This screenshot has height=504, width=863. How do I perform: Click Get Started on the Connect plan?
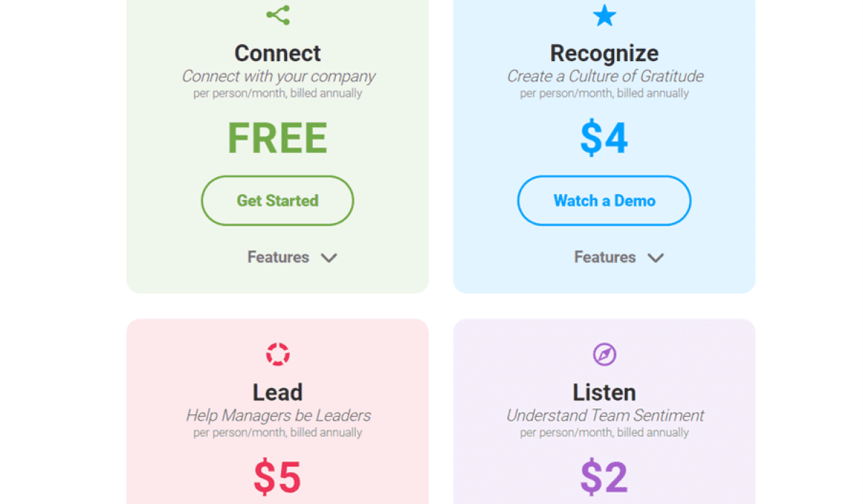[x=278, y=201]
